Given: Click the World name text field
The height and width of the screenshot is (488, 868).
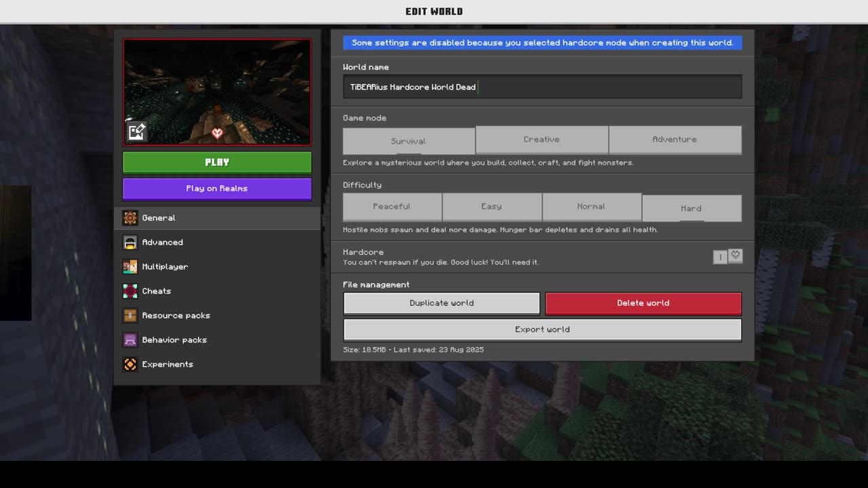Looking at the screenshot, I should point(542,87).
